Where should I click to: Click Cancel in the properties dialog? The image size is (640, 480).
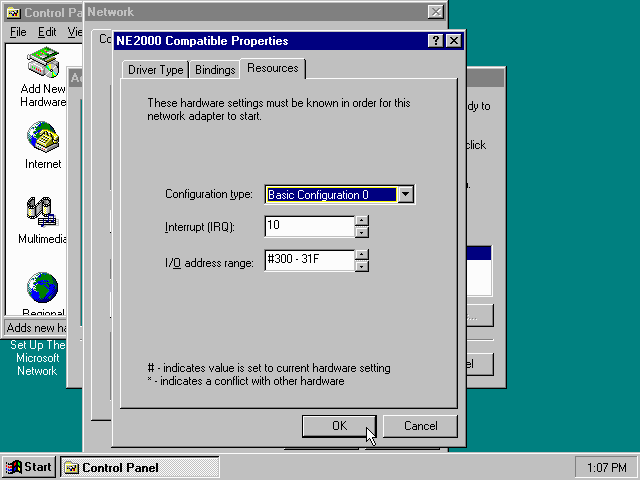click(x=420, y=426)
